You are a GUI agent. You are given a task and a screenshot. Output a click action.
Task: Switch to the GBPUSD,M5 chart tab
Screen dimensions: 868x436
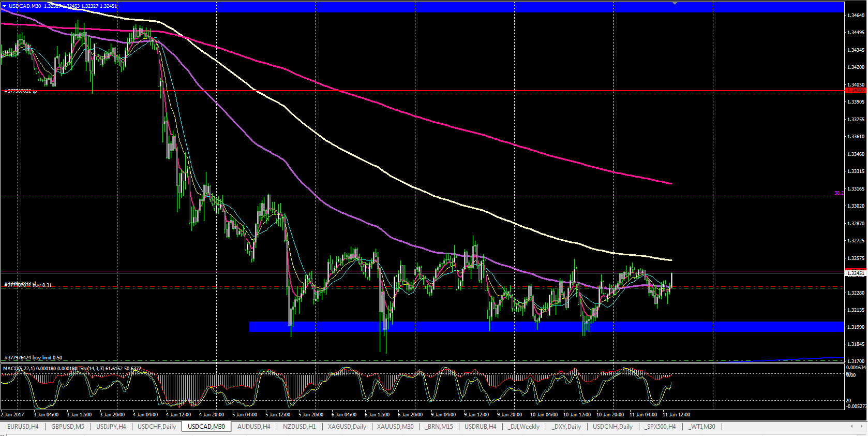pyautogui.click(x=68, y=427)
